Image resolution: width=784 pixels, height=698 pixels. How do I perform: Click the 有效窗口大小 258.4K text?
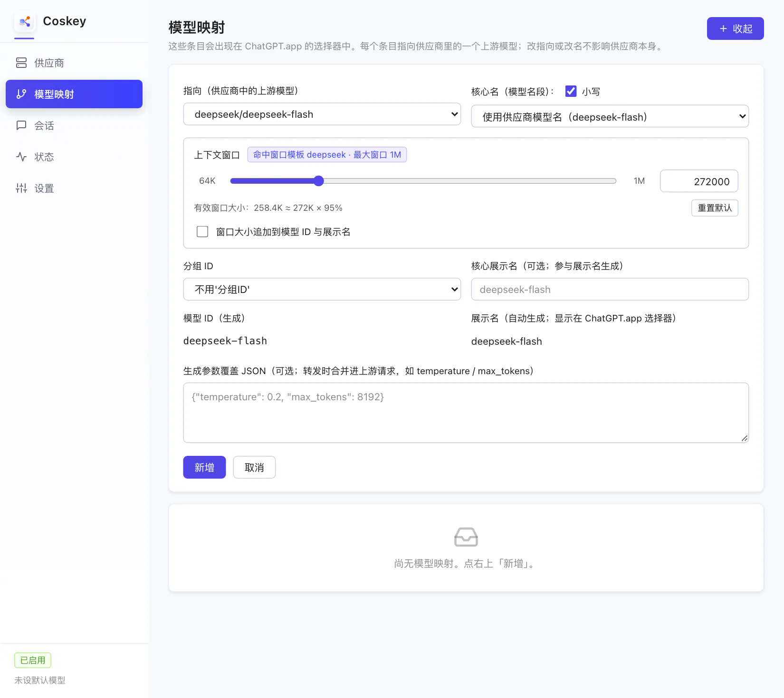(x=268, y=208)
